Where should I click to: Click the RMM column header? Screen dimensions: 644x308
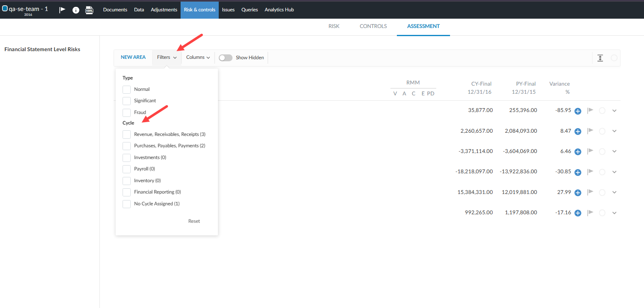(413, 83)
